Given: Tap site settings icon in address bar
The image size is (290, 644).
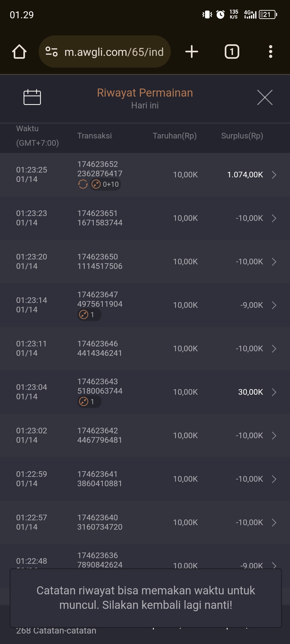Looking at the screenshot, I should point(51,52).
